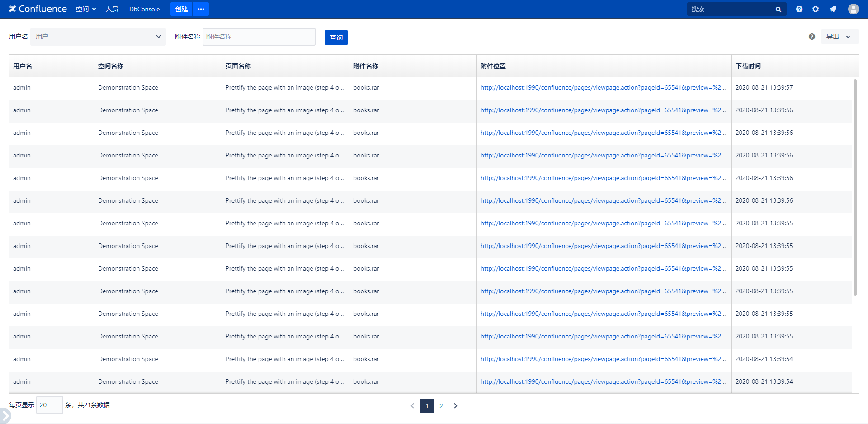The image size is (868, 424).
Task: Click the help icon beside 导出
Action: [812, 37]
